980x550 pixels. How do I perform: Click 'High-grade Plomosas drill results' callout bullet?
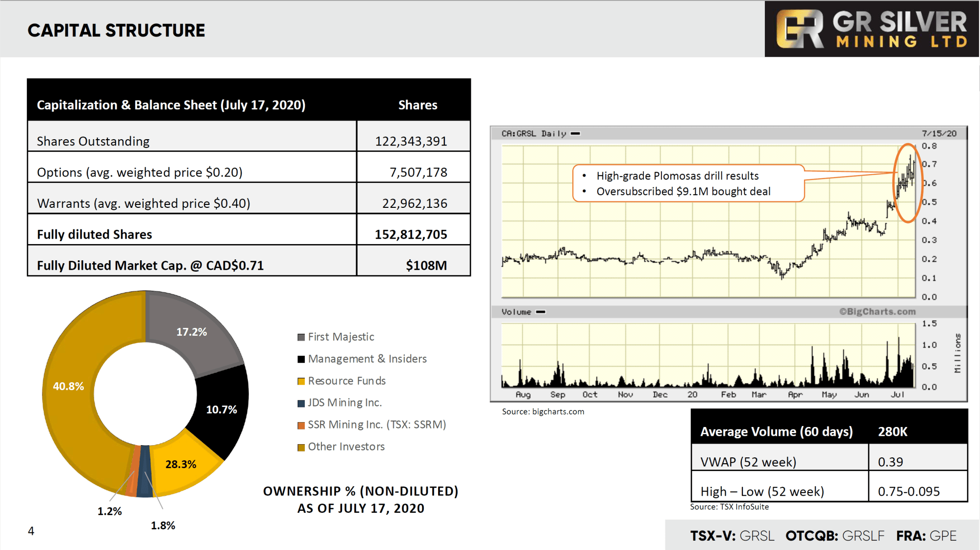click(x=678, y=176)
